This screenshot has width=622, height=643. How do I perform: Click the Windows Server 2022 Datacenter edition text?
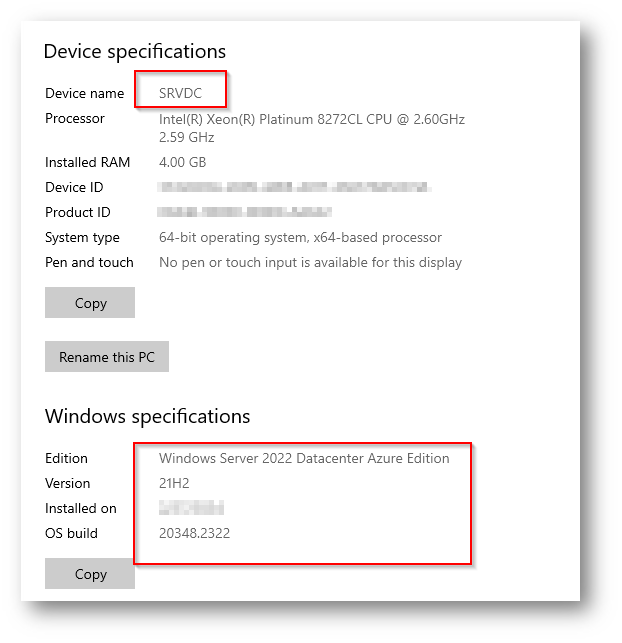pyautogui.click(x=304, y=458)
